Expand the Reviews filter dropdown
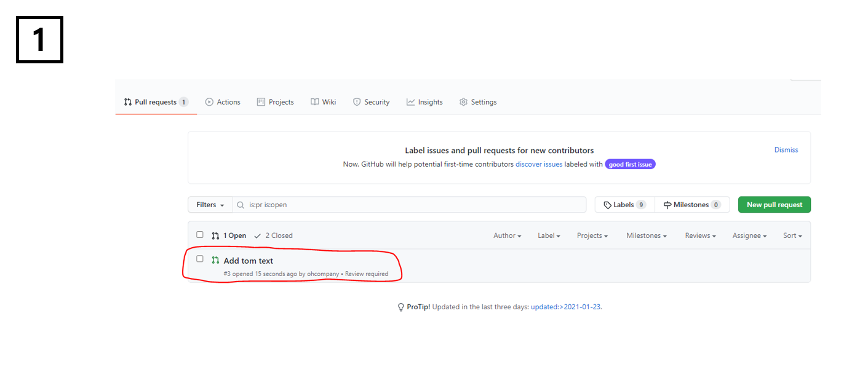868x367 pixels. (701, 235)
